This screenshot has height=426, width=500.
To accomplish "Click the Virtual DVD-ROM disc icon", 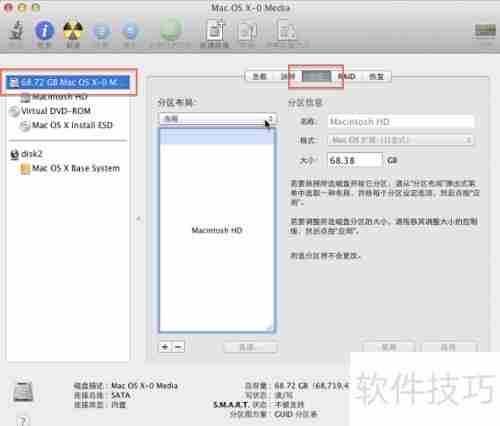I will pyautogui.click(x=14, y=111).
